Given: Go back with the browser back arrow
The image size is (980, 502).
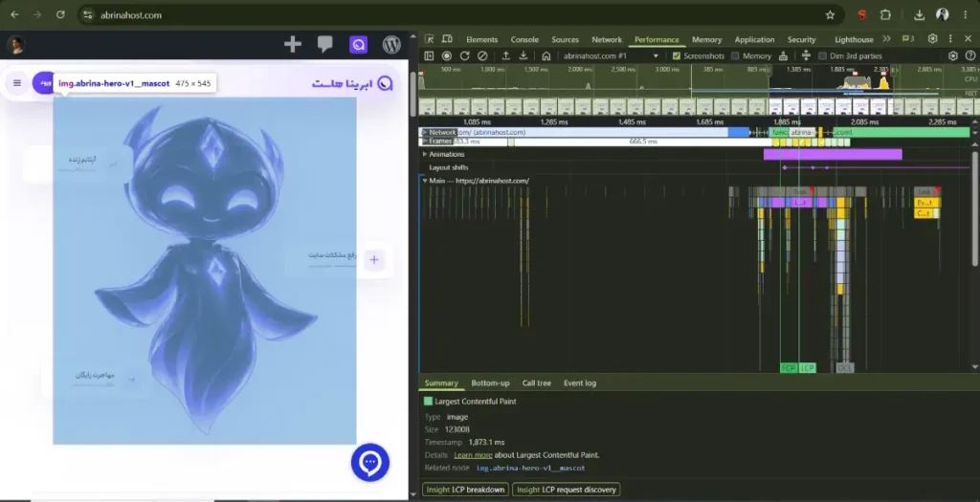Looking at the screenshot, I should pos(15,14).
